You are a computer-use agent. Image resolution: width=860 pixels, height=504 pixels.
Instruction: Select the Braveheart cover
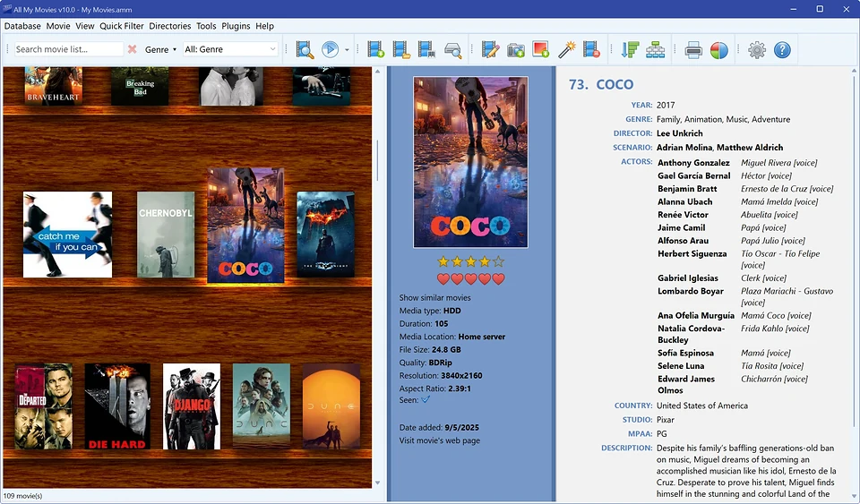53,86
